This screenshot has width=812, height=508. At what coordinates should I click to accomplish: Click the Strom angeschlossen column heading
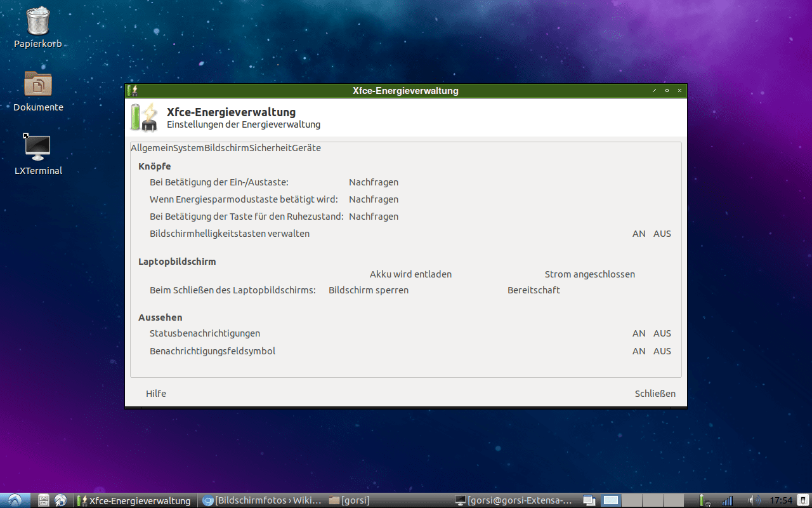coord(590,274)
